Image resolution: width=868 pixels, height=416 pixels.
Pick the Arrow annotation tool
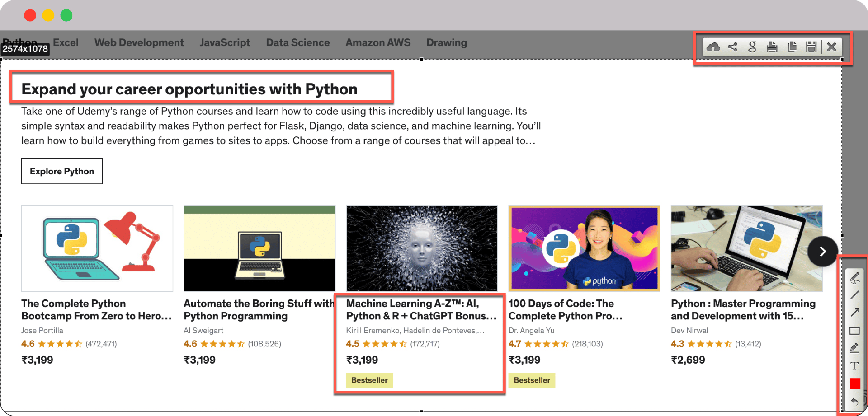(x=854, y=313)
